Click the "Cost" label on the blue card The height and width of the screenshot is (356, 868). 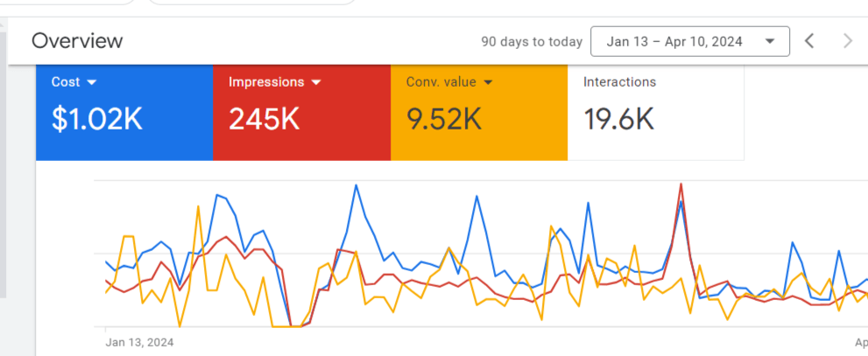(x=66, y=82)
